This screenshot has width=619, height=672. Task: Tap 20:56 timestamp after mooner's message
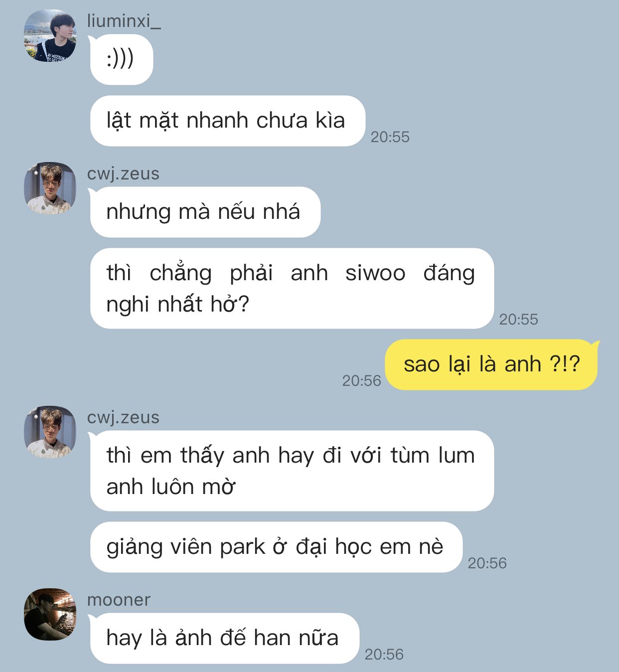tap(384, 655)
